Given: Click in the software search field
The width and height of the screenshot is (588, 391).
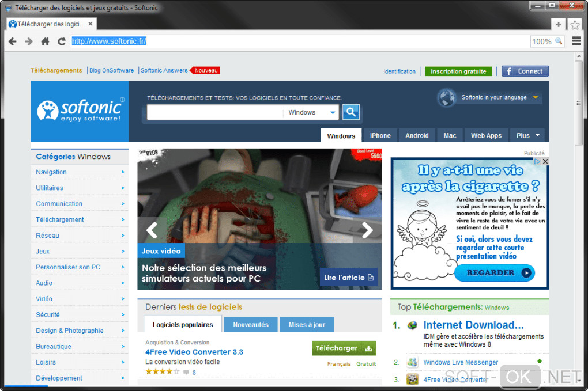Looking at the screenshot, I should point(215,112).
